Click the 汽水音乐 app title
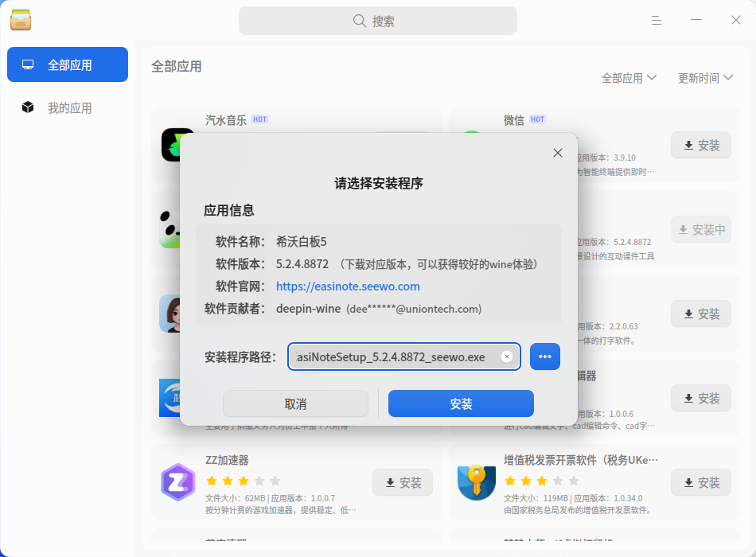The width and height of the screenshot is (756, 557). click(226, 120)
